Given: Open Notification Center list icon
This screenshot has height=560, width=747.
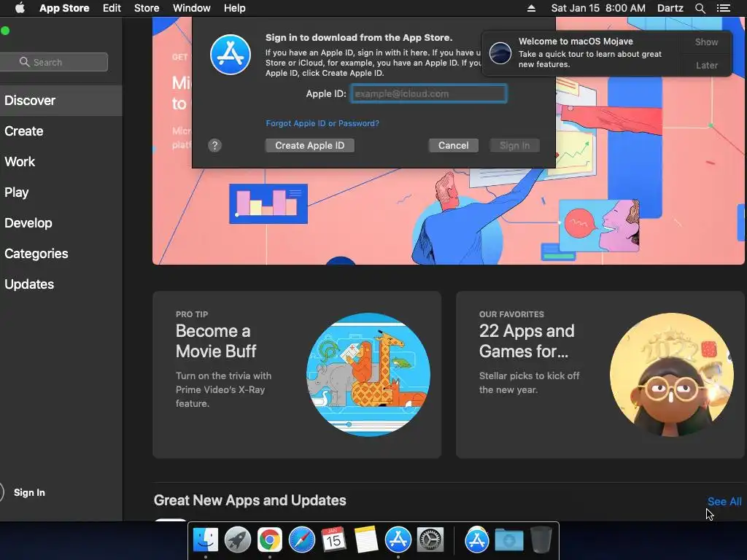Looking at the screenshot, I should (723, 8).
